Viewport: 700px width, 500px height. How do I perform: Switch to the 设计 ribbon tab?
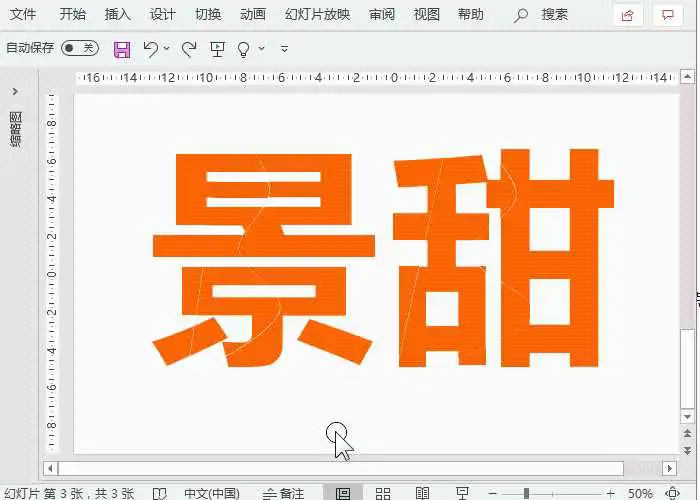(x=162, y=14)
